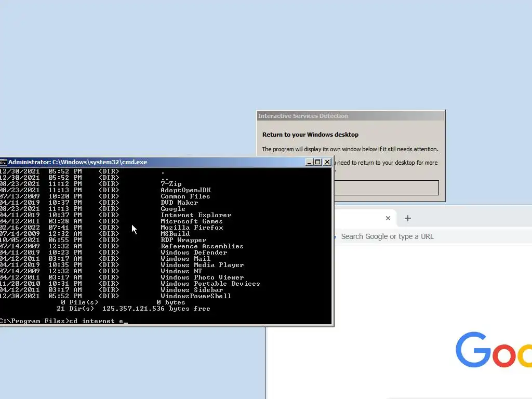Select the 'Mozilla Firefox' directory entry
Screen dimensions: 532x399
pos(192,228)
